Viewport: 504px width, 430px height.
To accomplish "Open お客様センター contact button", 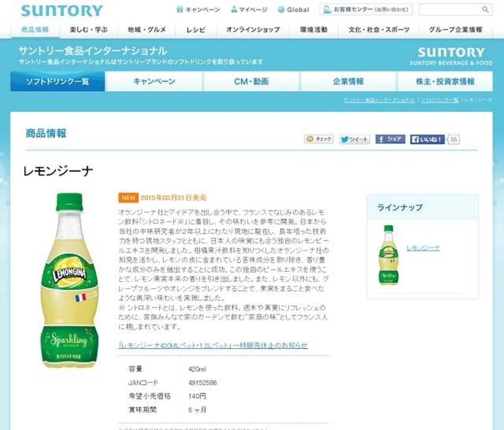I will [366, 9].
